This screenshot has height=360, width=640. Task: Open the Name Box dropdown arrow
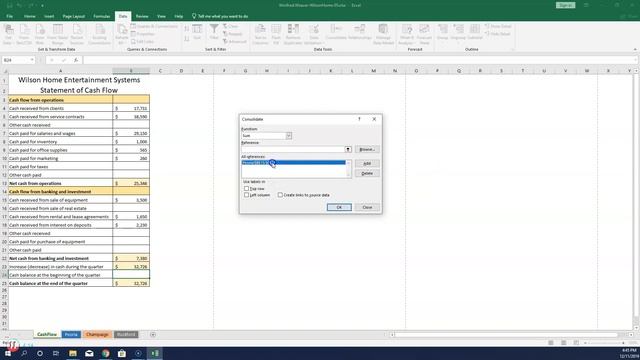(x=32, y=60)
